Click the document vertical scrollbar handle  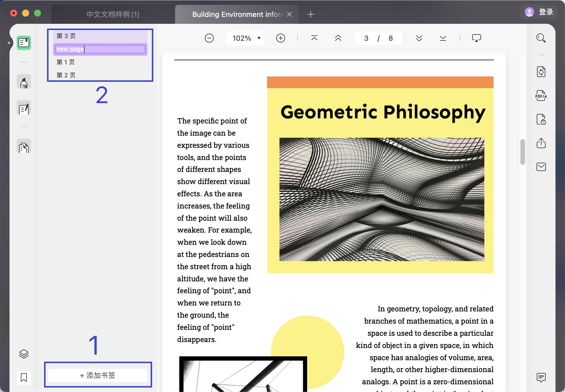[523, 152]
